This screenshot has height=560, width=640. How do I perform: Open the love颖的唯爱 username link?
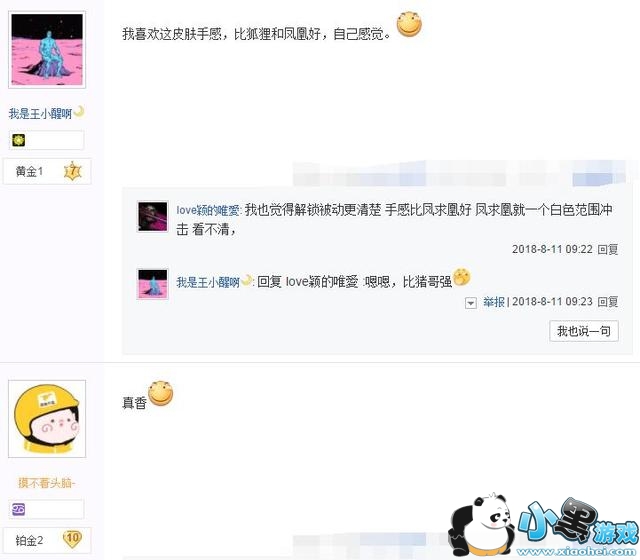208,210
